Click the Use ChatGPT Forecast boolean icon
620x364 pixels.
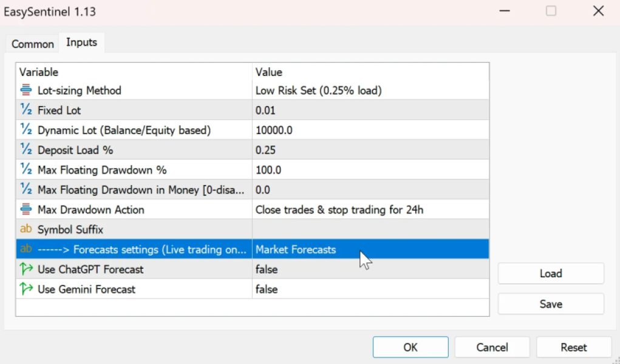pos(26,269)
